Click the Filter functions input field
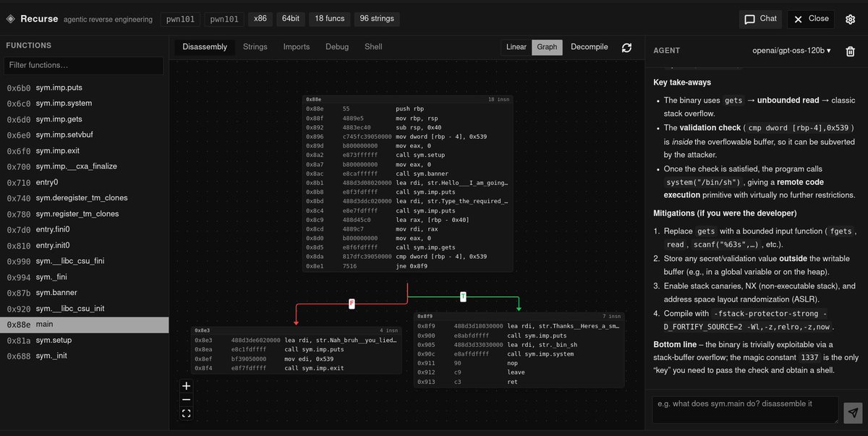 [x=84, y=66]
